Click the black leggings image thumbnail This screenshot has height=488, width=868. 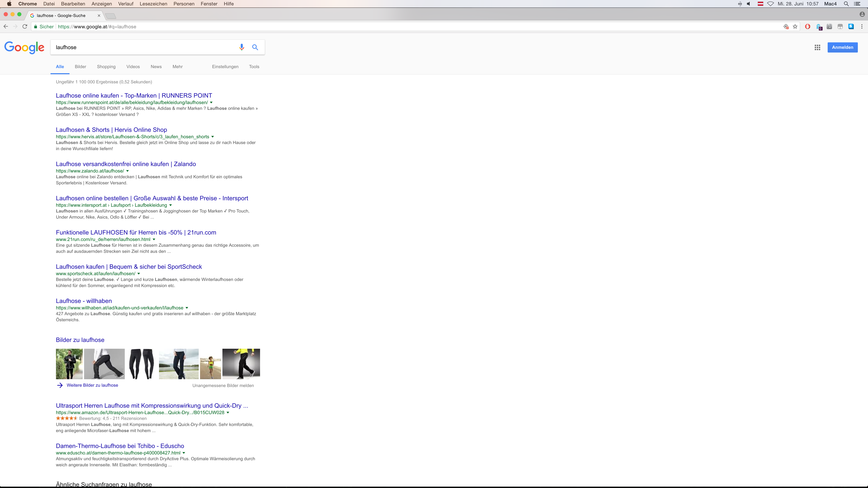coord(142,364)
